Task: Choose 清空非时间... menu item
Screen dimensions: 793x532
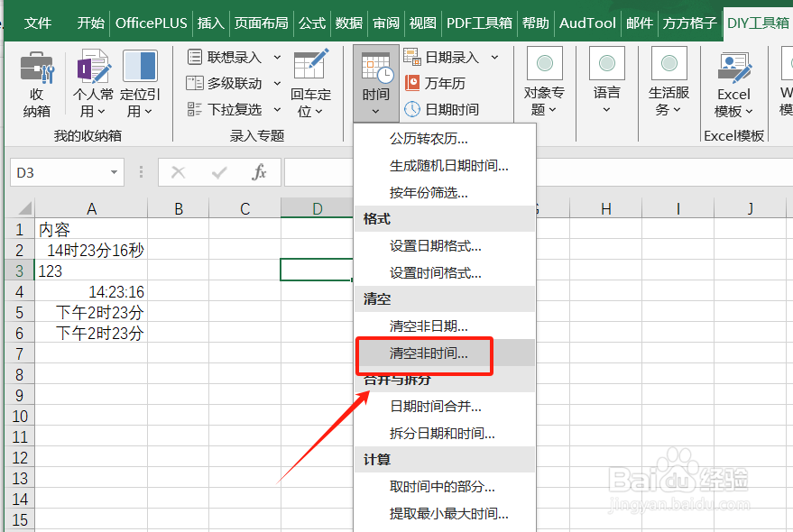Action: tap(445, 353)
